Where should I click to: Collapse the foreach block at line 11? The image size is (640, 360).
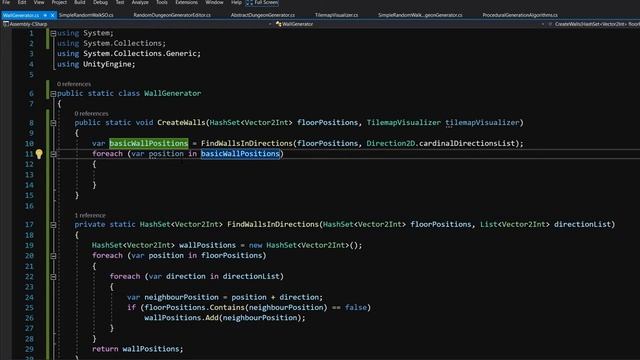[53, 154]
